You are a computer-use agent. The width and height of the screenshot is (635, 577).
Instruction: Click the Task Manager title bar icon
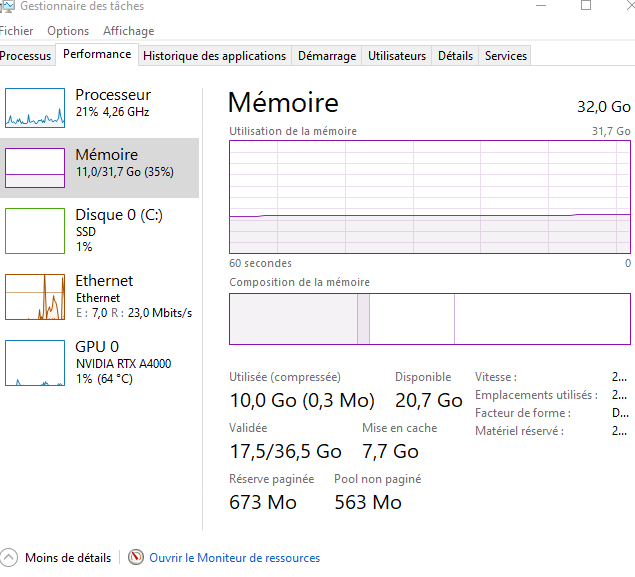click(8, 6)
